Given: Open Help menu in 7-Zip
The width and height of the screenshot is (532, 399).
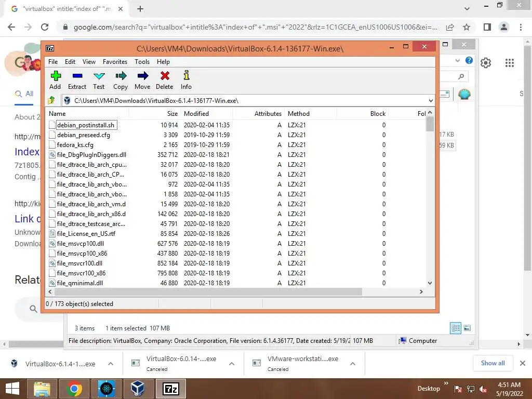Looking at the screenshot, I should [163, 62].
